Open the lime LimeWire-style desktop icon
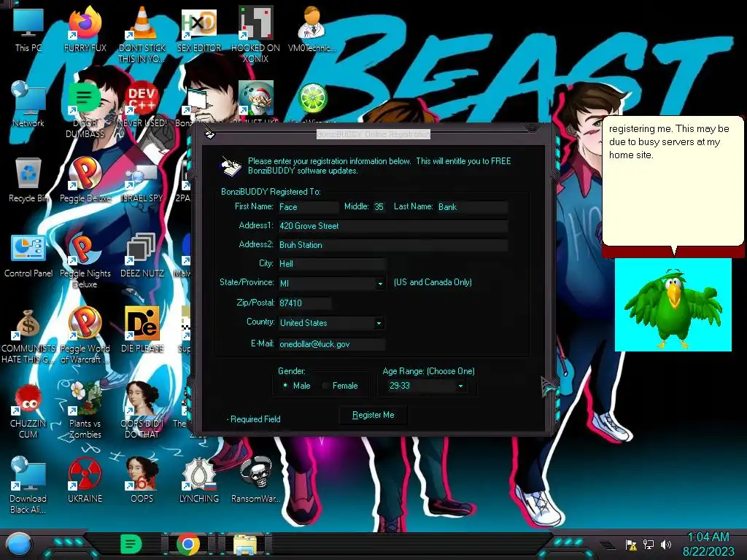 312,98
